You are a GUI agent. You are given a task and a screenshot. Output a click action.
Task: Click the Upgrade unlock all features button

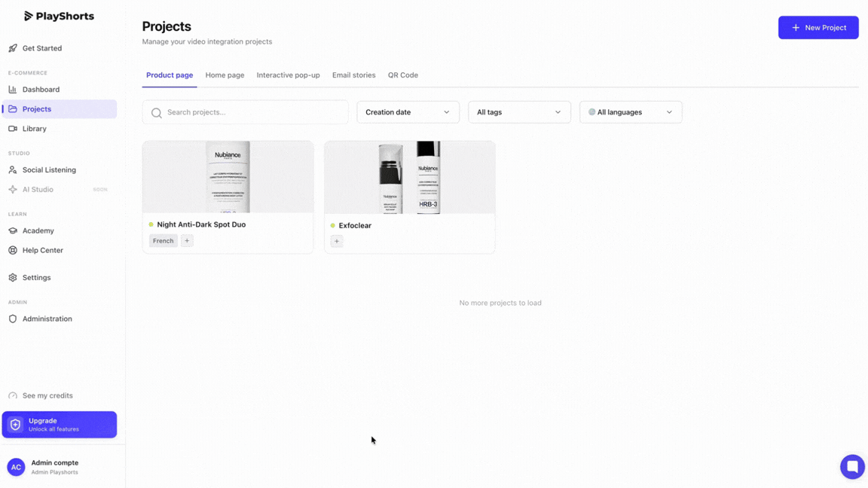pos(60,425)
